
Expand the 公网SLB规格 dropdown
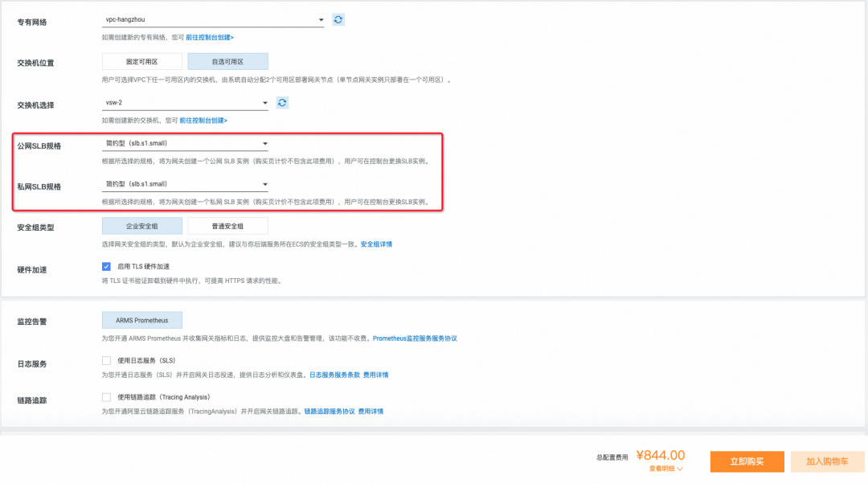[185, 143]
